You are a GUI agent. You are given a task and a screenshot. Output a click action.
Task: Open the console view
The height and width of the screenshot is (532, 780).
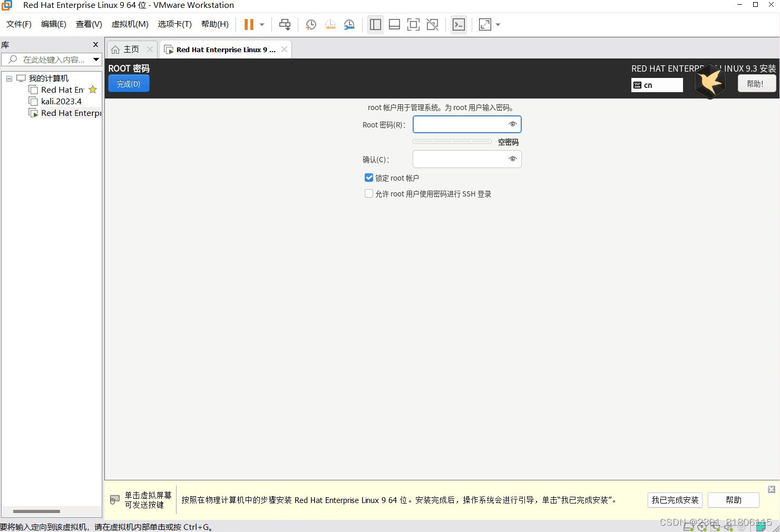click(x=459, y=24)
